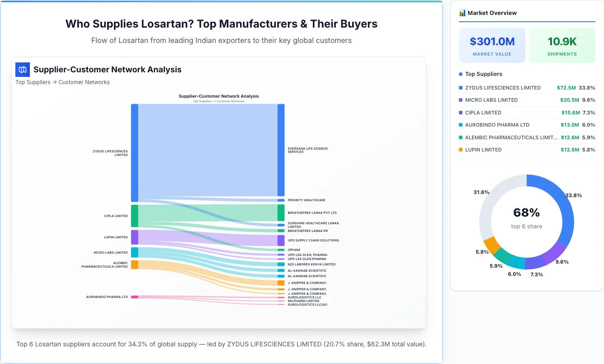Click the Top Suppliers → Customer Networks breadcrumb
The image size is (604, 364).
[x=63, y=82]
